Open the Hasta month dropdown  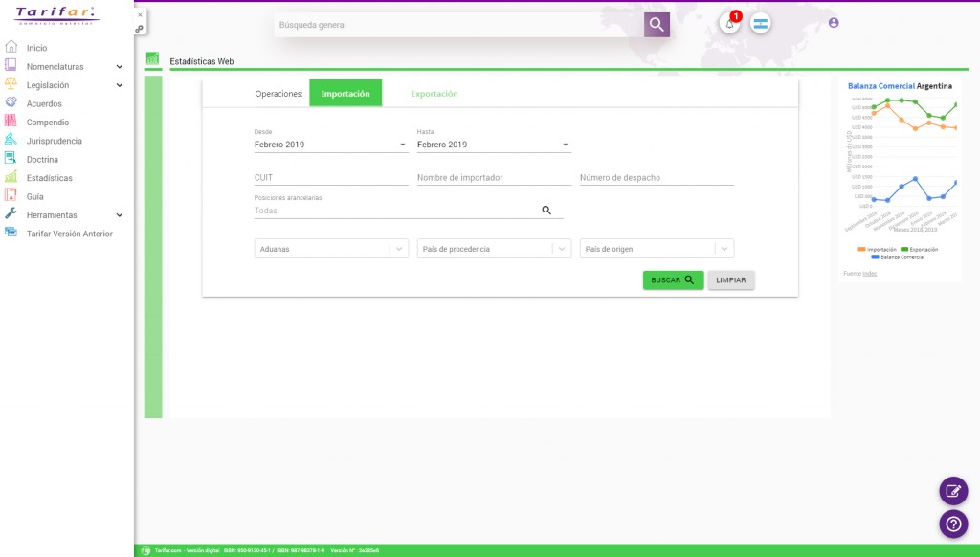click(x=494, y=145)
